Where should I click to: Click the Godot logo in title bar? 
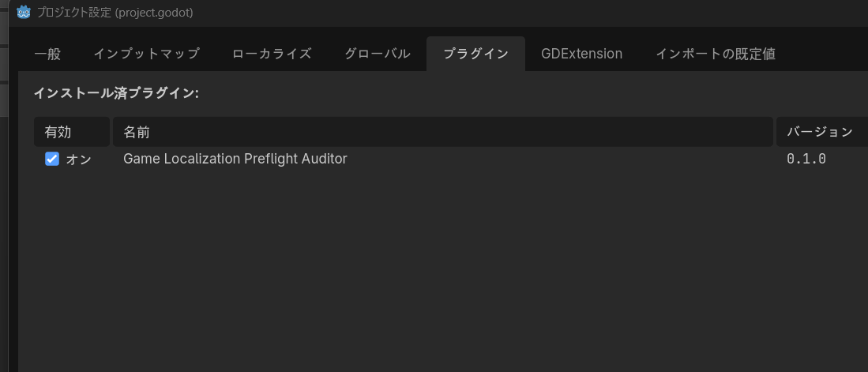[x=23, y=12]
